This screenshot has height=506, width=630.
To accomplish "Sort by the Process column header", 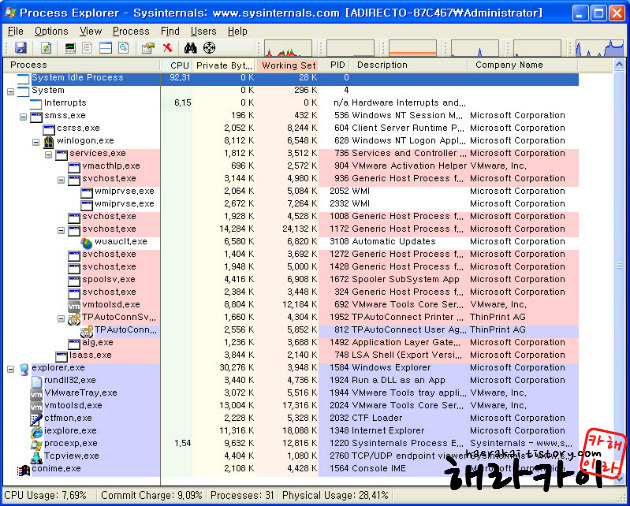I will click(82, 65).
